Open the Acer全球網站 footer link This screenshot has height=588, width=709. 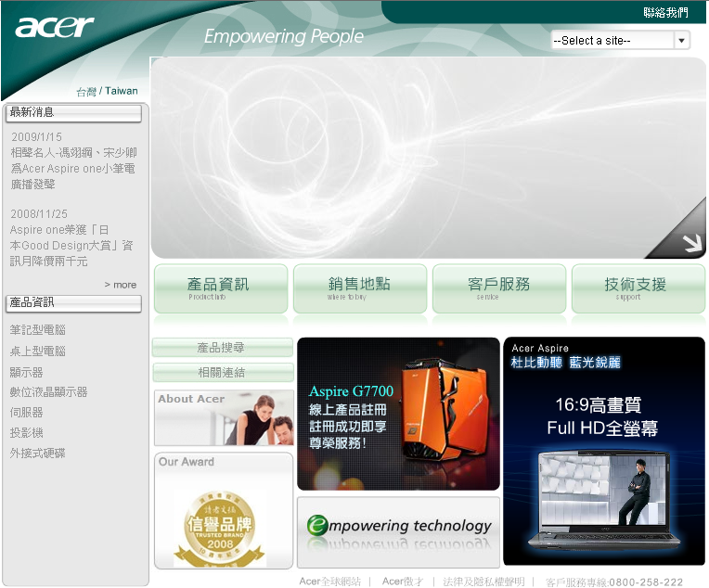point(330,582)
